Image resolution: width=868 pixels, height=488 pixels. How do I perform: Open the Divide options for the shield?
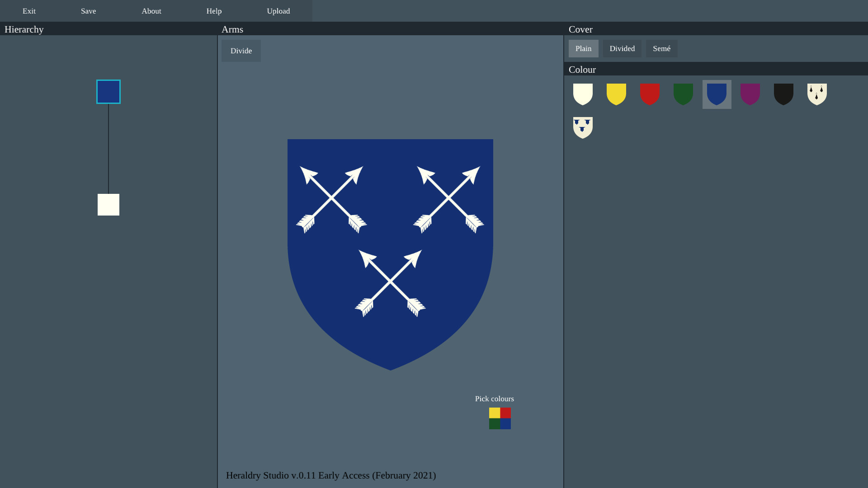241,51
